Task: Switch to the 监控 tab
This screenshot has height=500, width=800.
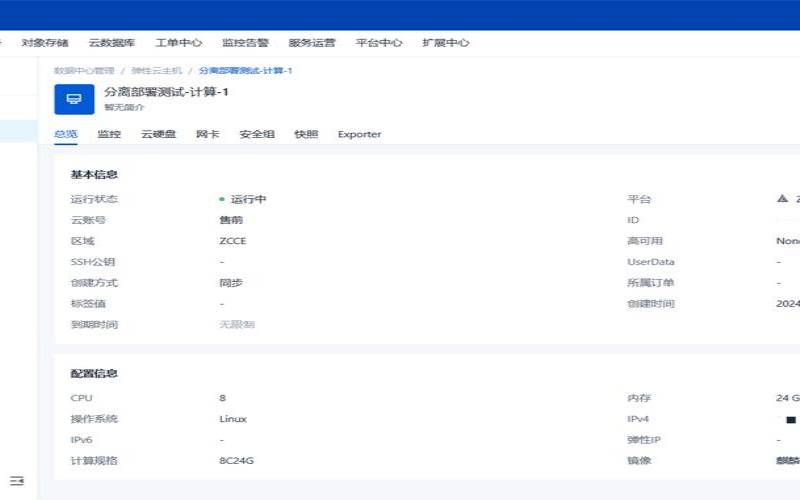Action: [109, 134]
